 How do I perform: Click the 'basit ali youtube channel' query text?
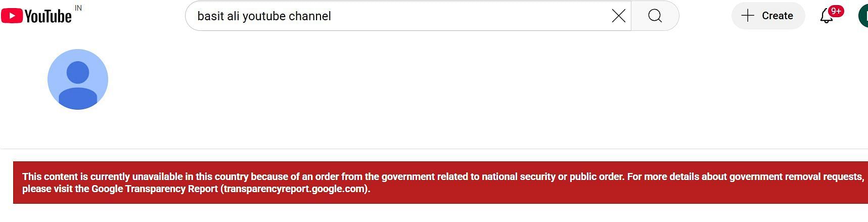coord(264,16)
